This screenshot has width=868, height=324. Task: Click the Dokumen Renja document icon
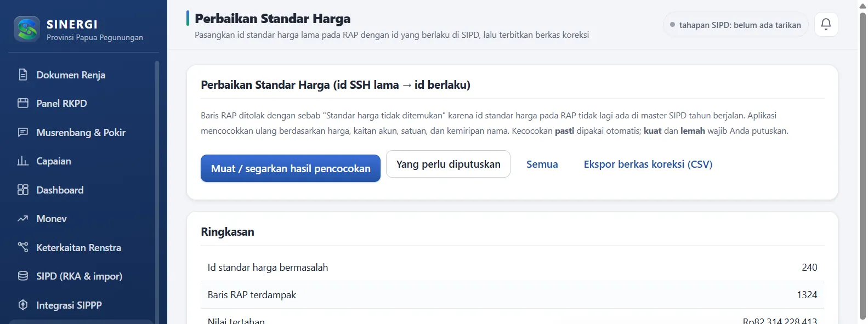coord(23,75)
